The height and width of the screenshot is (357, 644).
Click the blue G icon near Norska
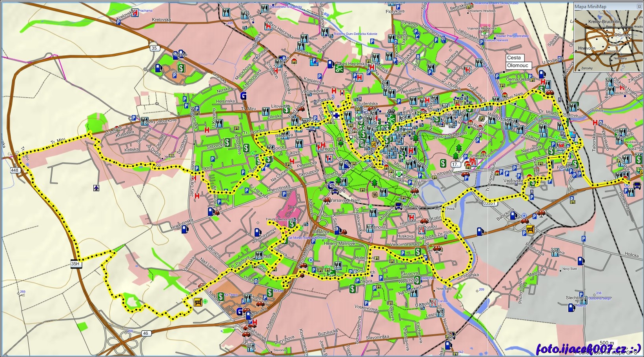tap(244, 95)
